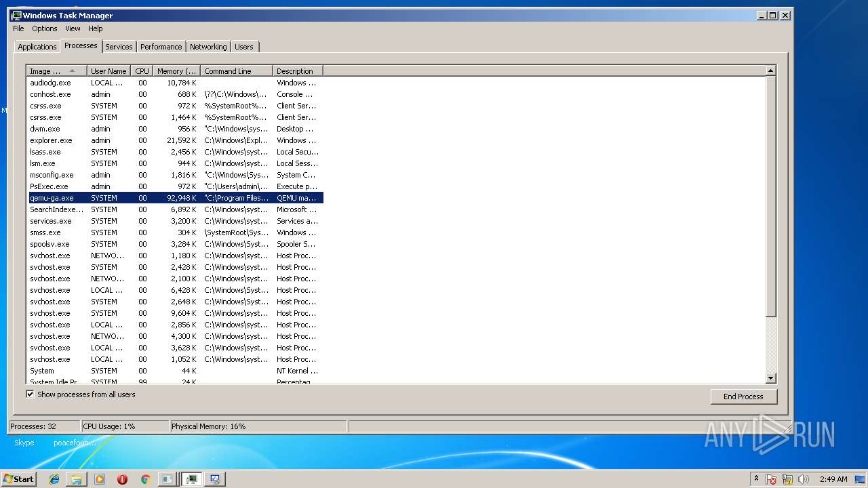Sort by CPU column header

(x=142, y=71)
